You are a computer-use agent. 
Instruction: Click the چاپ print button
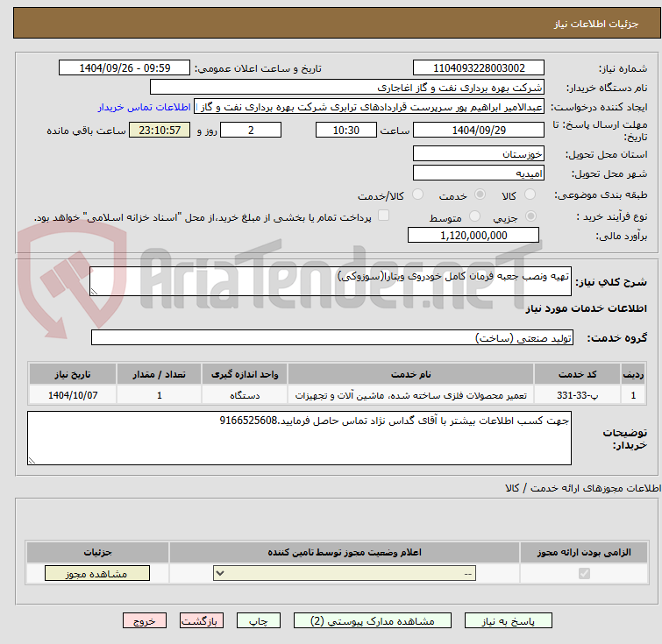coord(259,621)
